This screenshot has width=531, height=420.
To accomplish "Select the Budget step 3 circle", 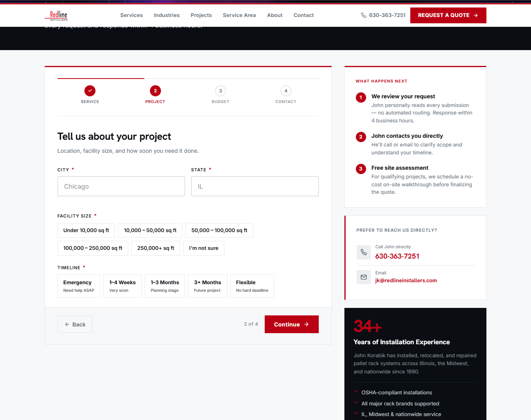I will click(x=221, y=91).
